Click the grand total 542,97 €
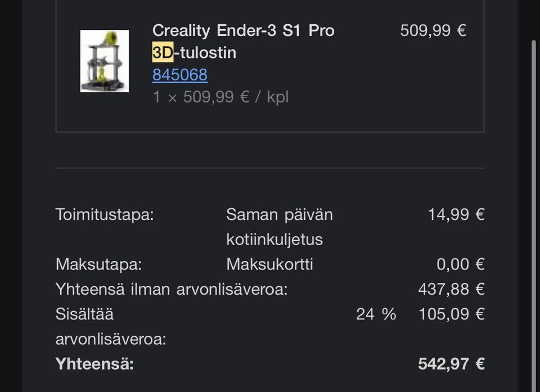540x392 pixels. (x=451, y=364)
